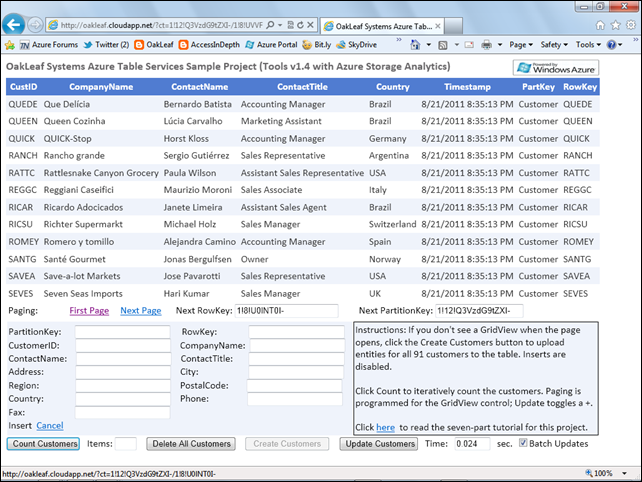Open the feeds dropdown arrow
This screenshot has height=482, width=642.
457,45
